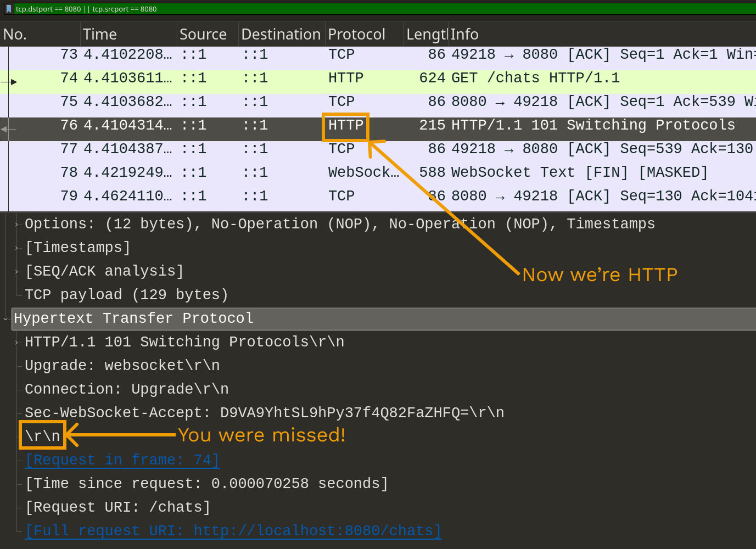
Task: Follow the [Request in frame: 74] link
Action: click(x=122, y=460)
